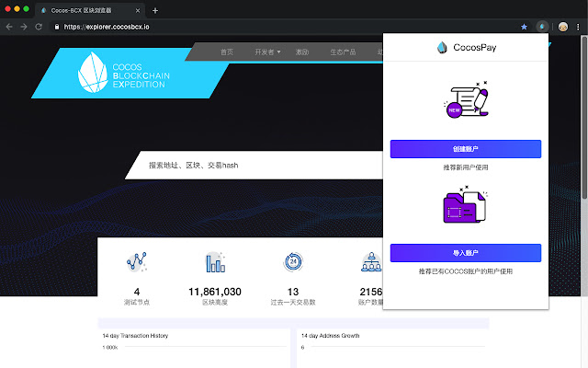
Task: Click the account count people icon
Action: (371, 261)
